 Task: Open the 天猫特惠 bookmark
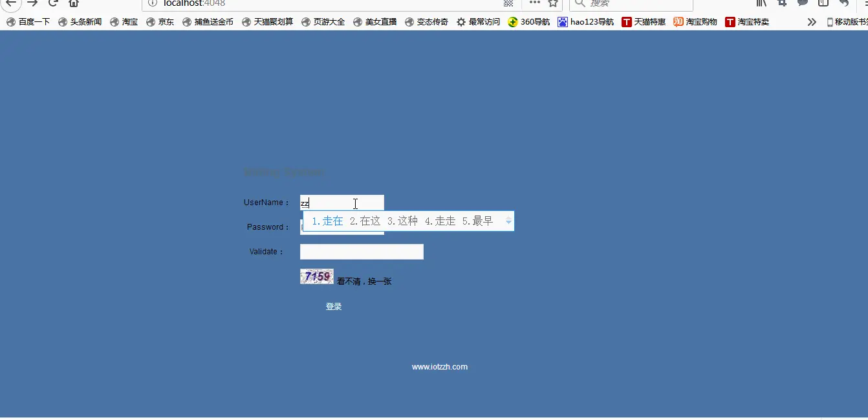point(644,22)
